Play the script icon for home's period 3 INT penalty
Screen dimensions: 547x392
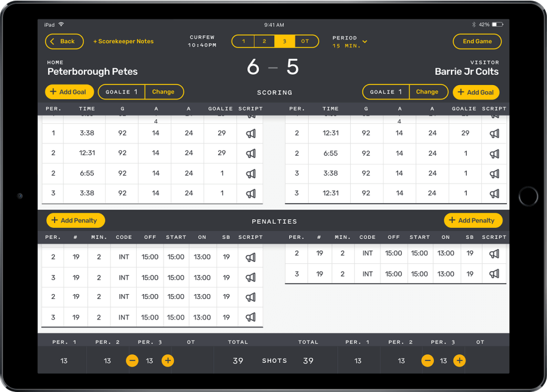250,277
